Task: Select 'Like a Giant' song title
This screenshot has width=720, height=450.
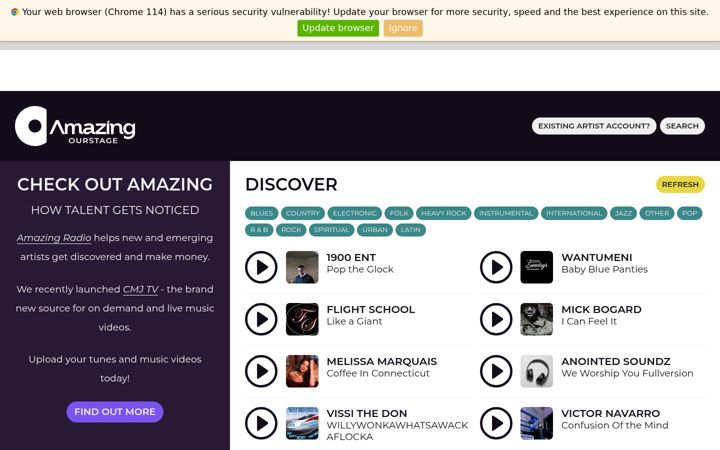Action: [354, 321]
